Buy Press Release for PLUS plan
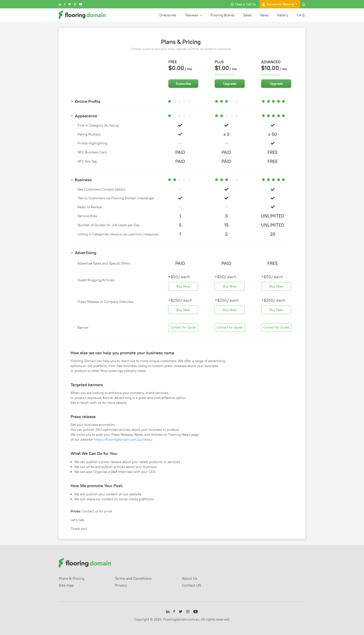 [230, 310]
